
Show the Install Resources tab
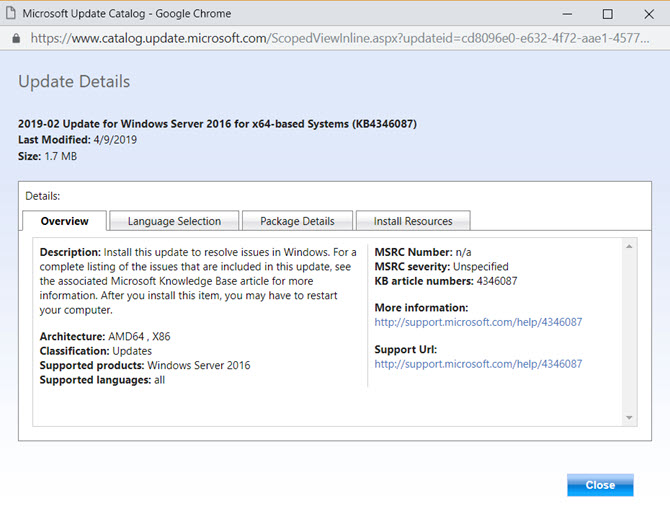point(412,221)
